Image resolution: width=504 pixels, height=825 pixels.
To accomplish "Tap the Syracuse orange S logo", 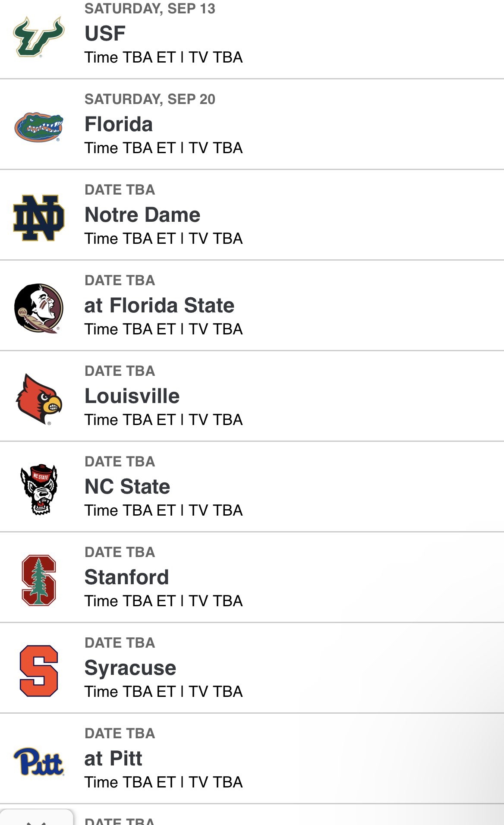I will 39,671.
